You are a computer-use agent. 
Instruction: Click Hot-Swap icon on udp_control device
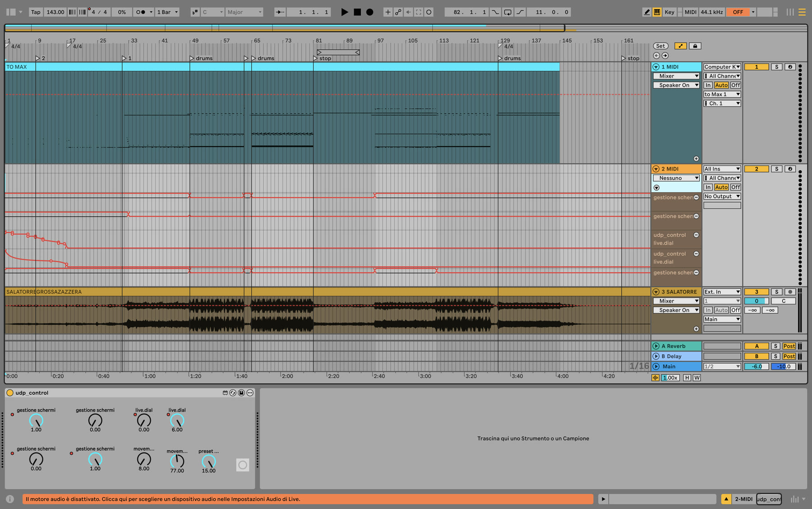click(233, 393)
